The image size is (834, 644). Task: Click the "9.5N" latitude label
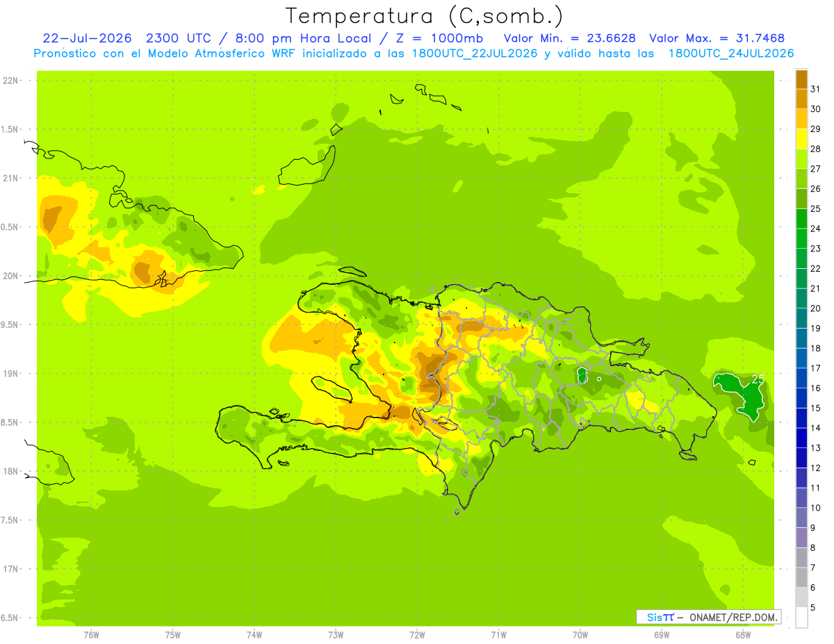(10, 325)
